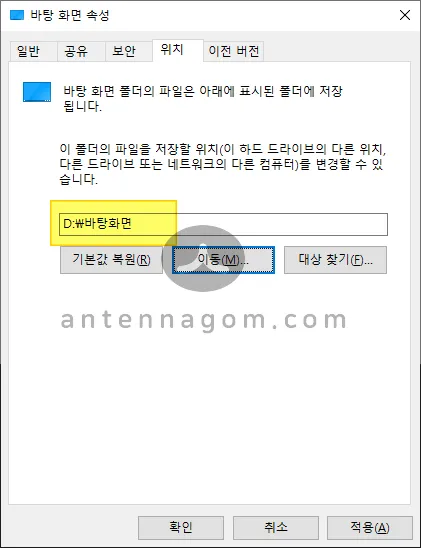Click the empty white area below the watermark
Image resolution: width=421 pixels, height=548 pixels.
click(210, 419)
